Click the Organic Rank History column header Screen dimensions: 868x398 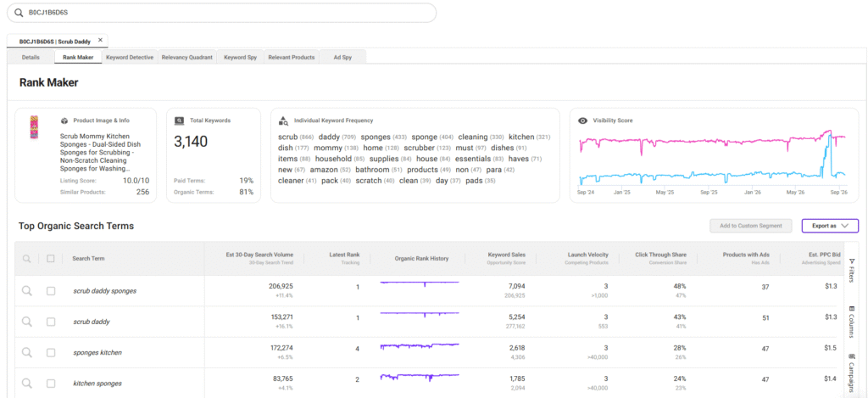point(422,258)
